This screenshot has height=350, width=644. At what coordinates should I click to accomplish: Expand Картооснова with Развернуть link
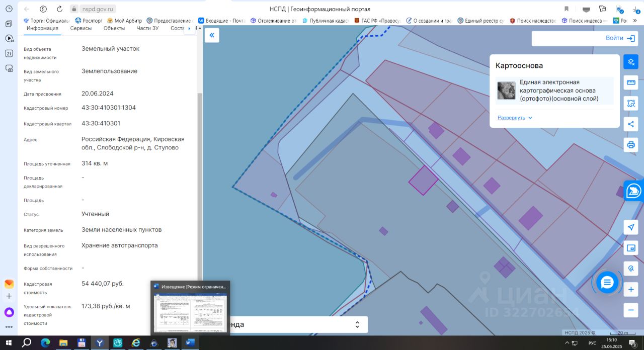pos(515,118)
